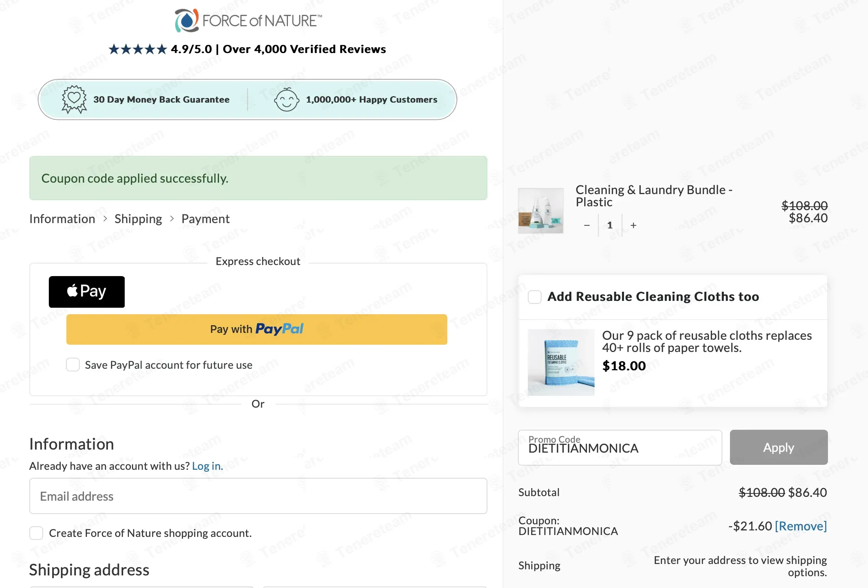Apply the promo code
Screen dimensions: 868x588
coord(778,447)
